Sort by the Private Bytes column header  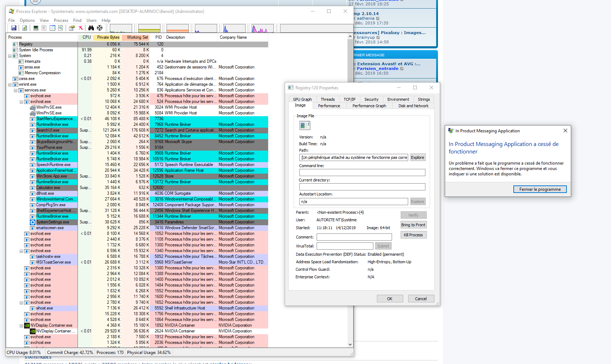coord(107,37)
